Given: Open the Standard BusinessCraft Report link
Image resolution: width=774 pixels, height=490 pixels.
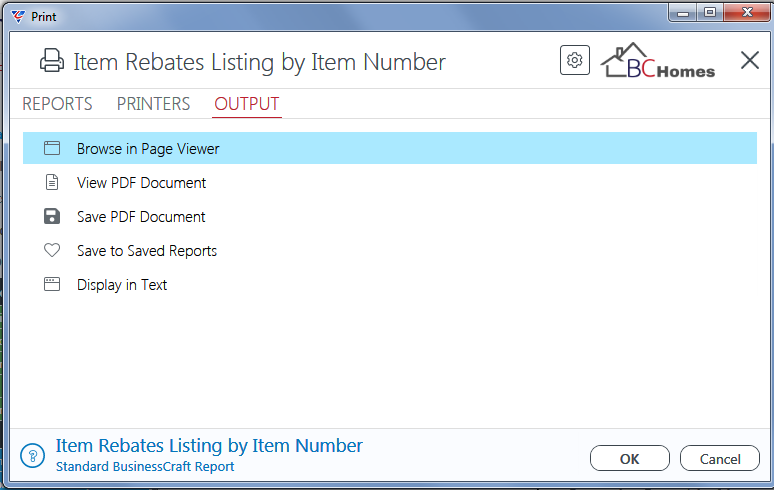Looking at the screenshot, I should pyautogui.click(x=145, y=466).
